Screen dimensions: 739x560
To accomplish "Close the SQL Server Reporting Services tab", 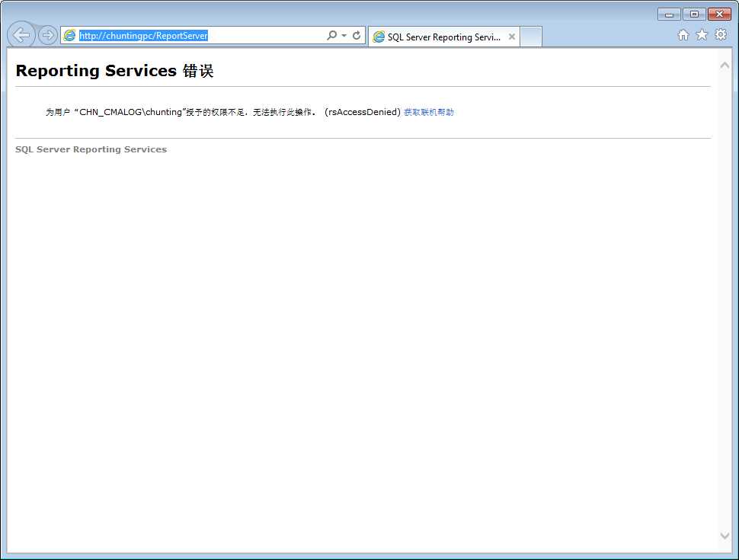I will [512, 37].
